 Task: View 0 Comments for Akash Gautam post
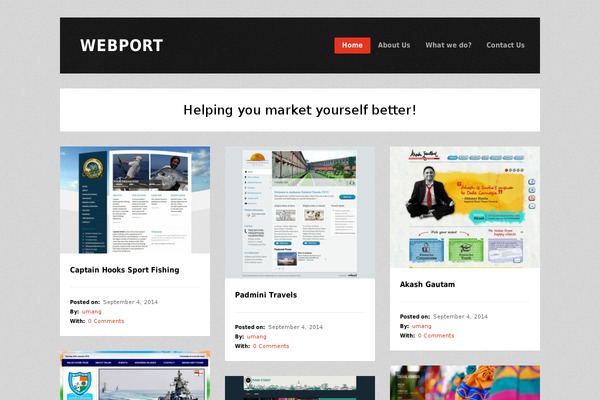[x=436, y=336]
